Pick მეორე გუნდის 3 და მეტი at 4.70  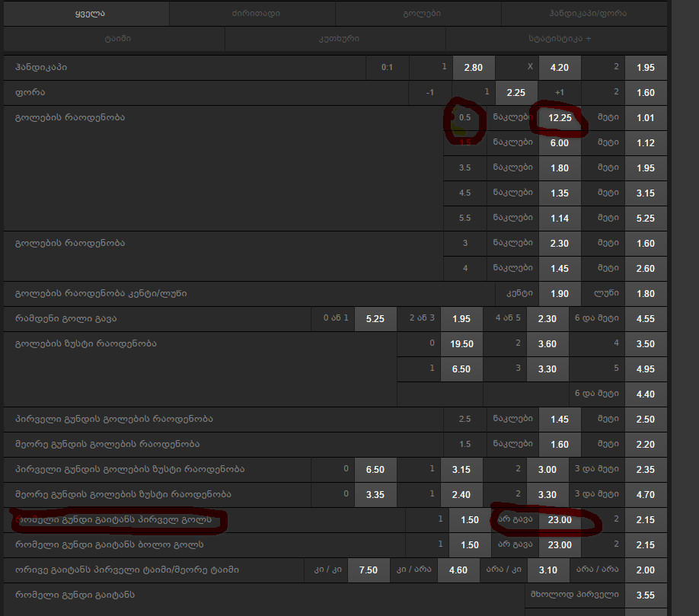pos(646,494)
